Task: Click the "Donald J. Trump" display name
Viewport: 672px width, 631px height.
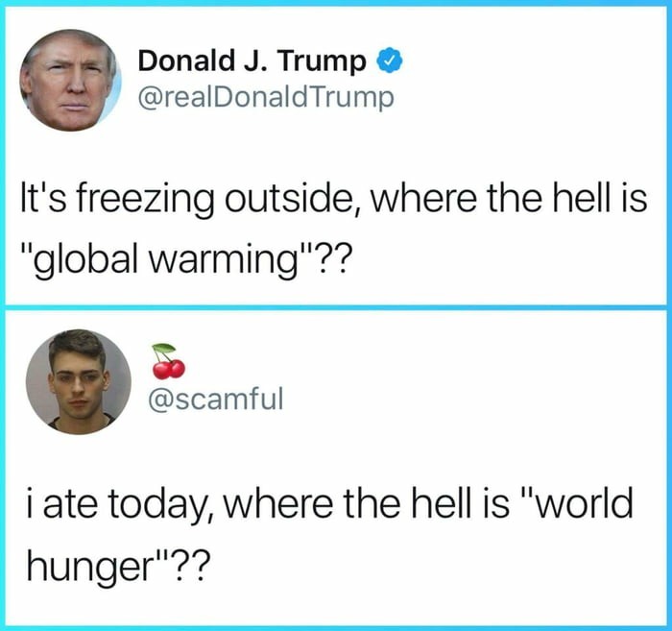Action: [252, 62]
